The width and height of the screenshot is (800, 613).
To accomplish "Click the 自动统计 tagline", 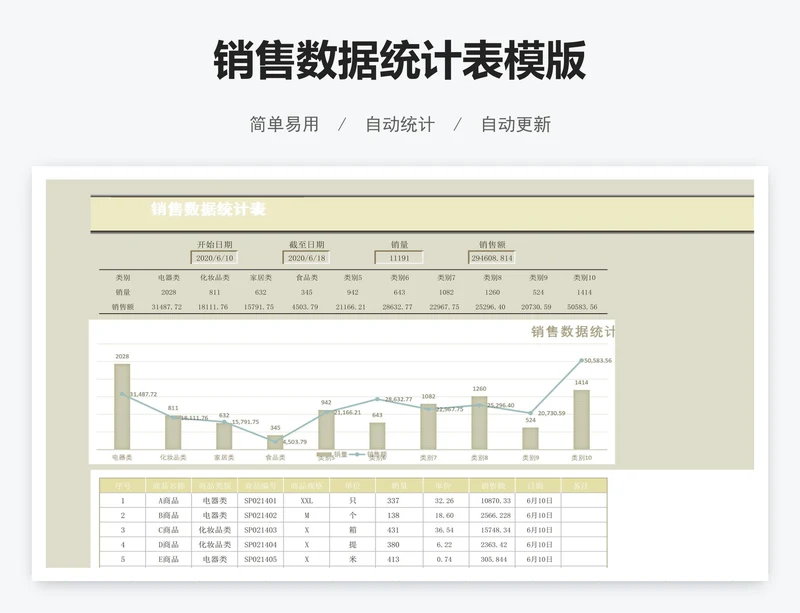I will click(x=400, y=125).
